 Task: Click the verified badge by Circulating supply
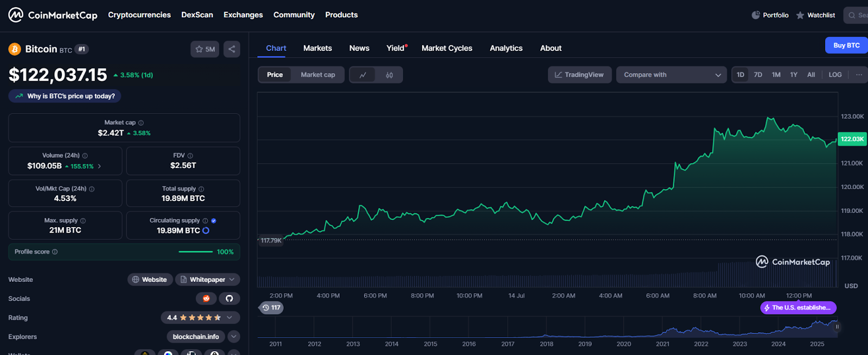click(x=214, y=221)
